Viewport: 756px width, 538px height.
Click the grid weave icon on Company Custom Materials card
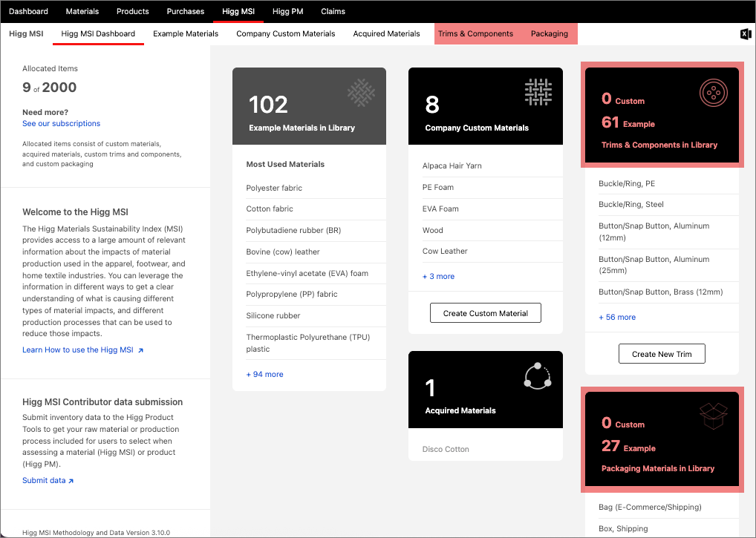[538, 92]
